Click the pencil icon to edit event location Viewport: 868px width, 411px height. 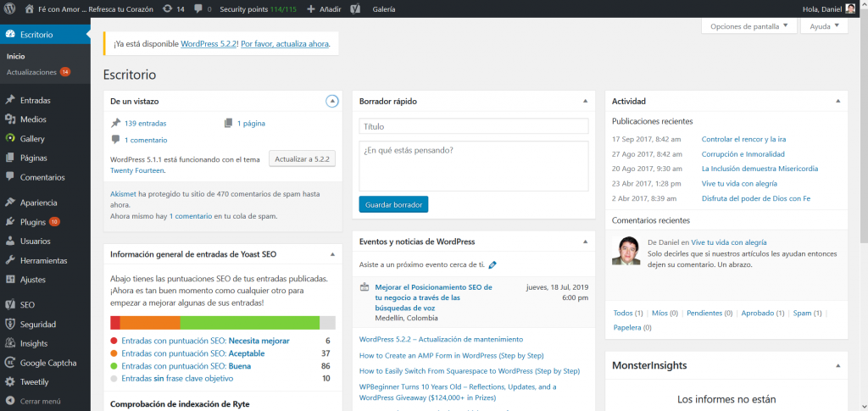492,264
